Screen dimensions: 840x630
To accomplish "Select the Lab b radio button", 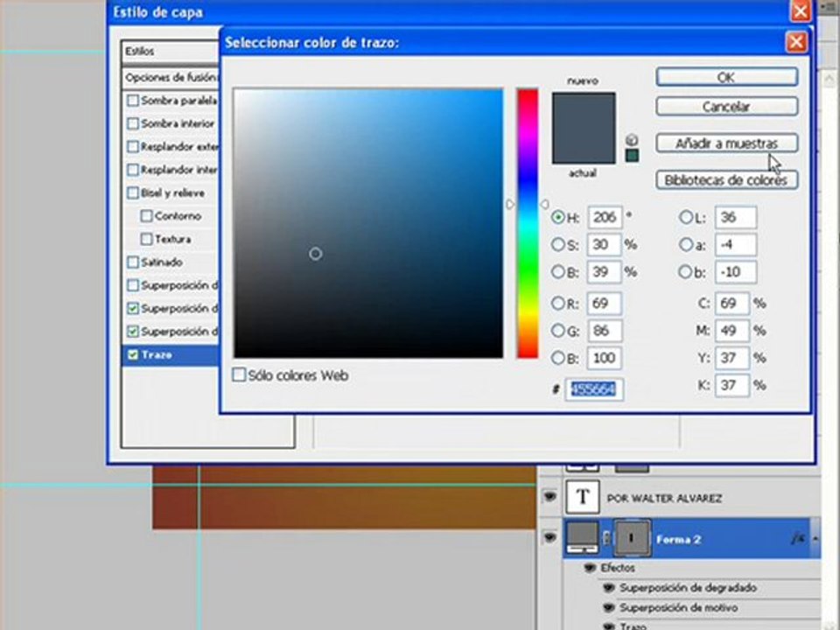I will tap(686, 271).
